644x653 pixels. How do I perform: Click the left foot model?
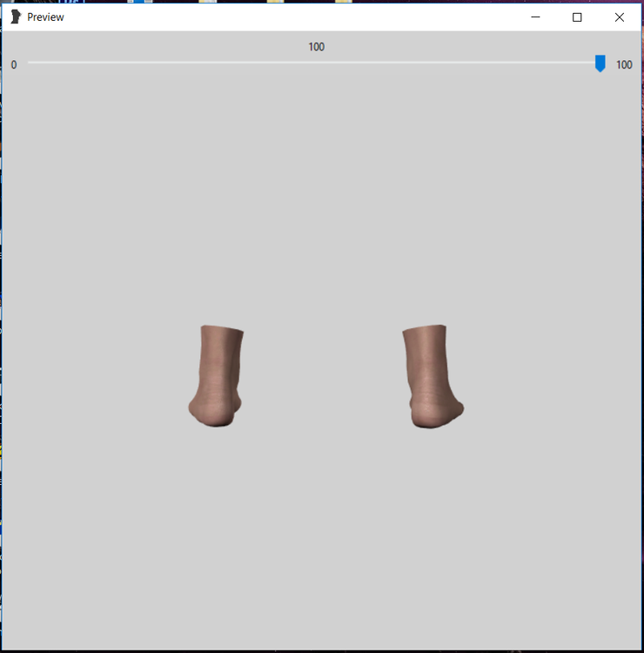coord(216,375)
